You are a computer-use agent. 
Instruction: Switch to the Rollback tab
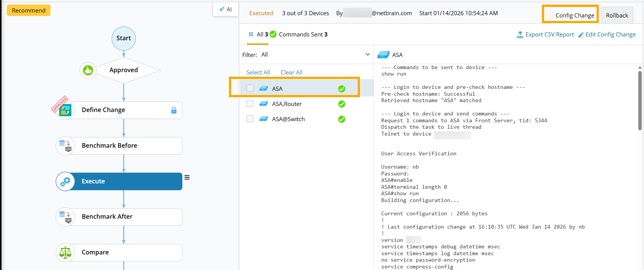pyautogui.click(x=617, y=16)
